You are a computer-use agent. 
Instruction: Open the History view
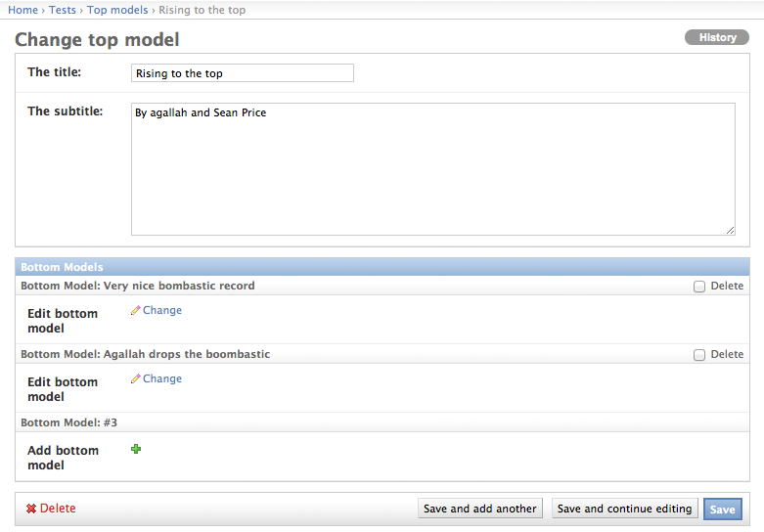click(x=717, y=37)
